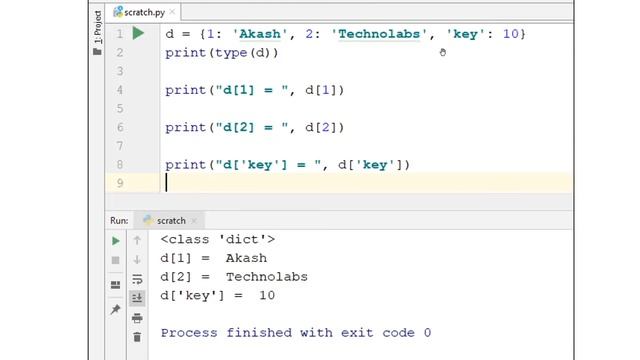
Task: Close the scratch run tab
Action: (194, 221)
